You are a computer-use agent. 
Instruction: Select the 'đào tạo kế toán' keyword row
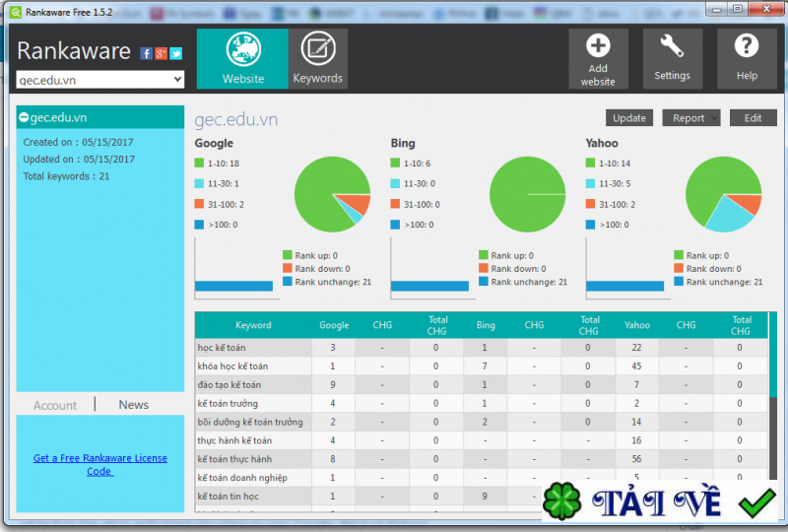pos(482,384)
